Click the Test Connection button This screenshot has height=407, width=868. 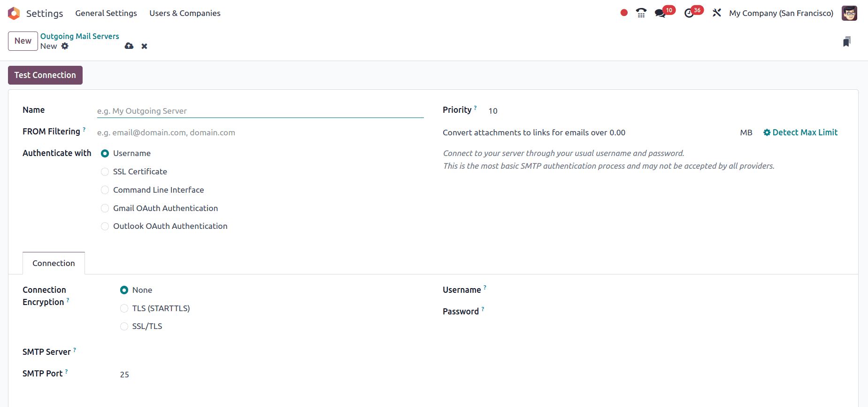tap(45, 75)
